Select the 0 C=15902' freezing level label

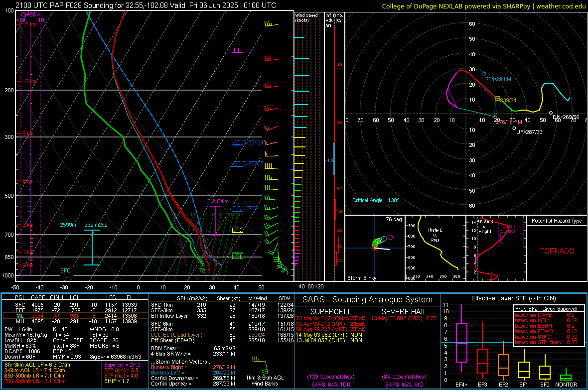click(x=245, y=208)
